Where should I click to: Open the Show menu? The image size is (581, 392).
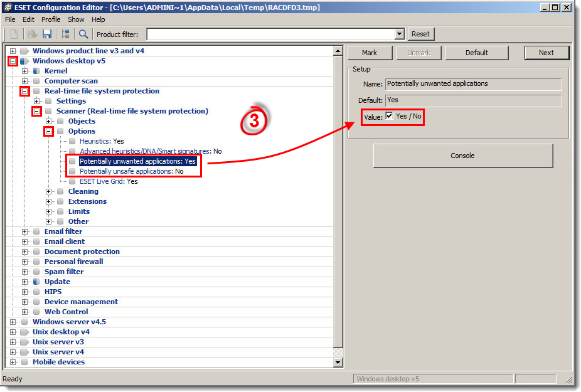[x=76, y=19]
